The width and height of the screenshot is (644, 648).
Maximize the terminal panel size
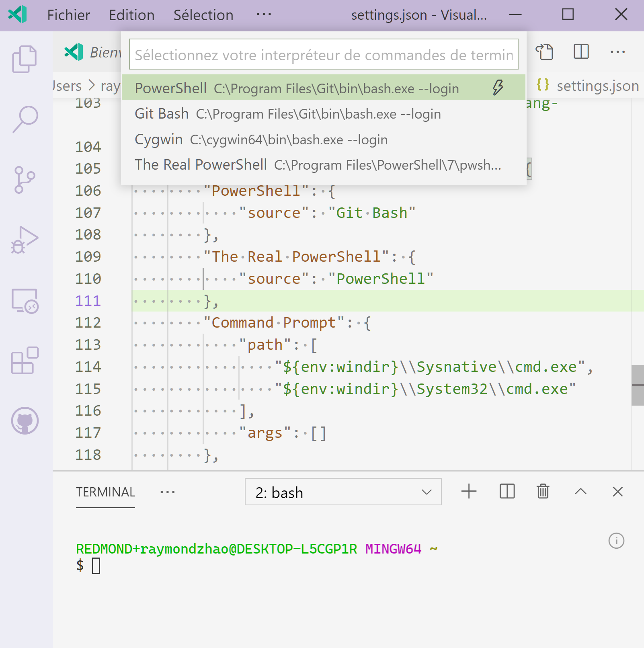pyautogui.click(x=580, y=491)
